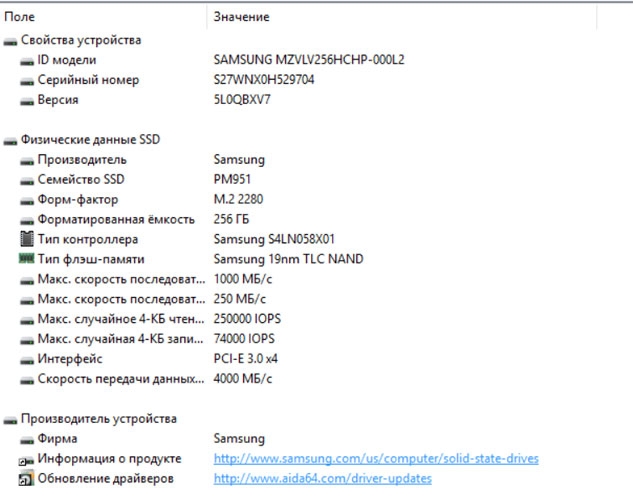Click the drive icon beside 'Семейство SSD'

(x=27, y=181)
